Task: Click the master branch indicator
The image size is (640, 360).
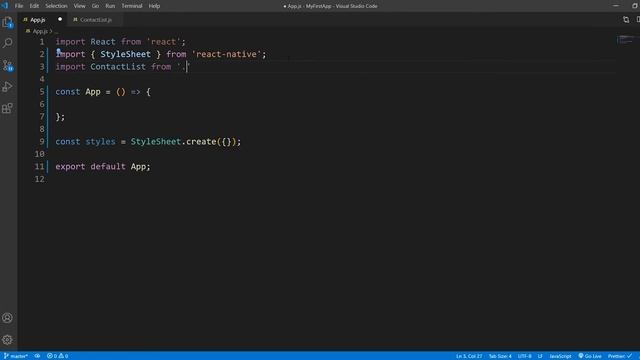Action: [16, 356]
